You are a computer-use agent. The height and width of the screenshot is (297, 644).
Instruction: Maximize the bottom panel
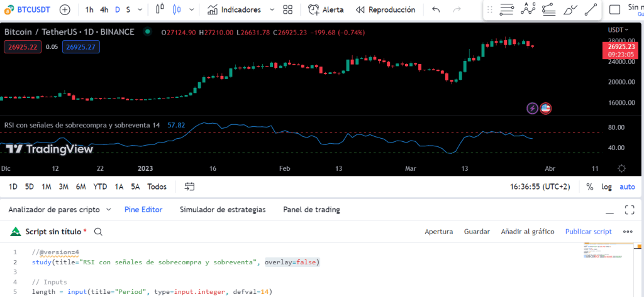pyautogui.click(x=630, y=210)
